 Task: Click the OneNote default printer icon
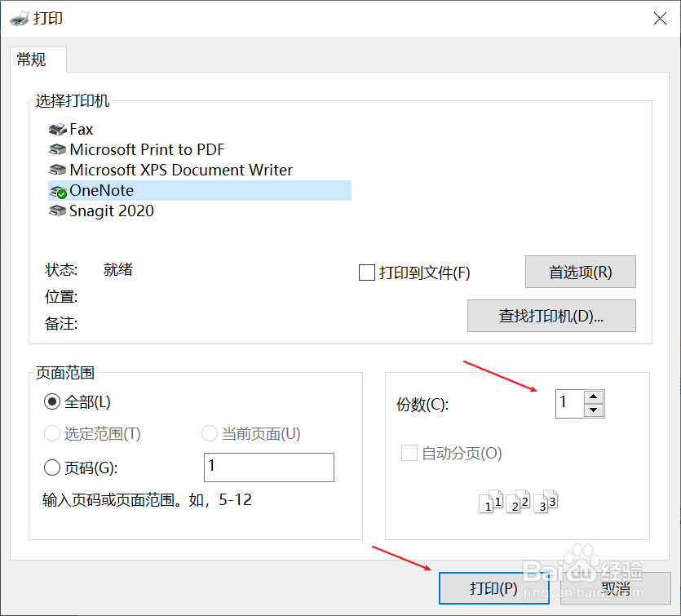58,191
